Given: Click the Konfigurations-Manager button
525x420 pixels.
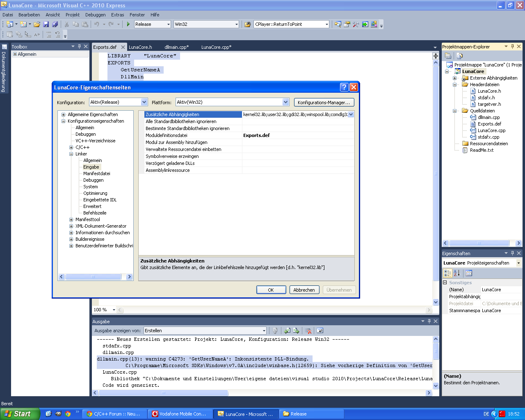Looking at the screenshot, I should (324, 102).
